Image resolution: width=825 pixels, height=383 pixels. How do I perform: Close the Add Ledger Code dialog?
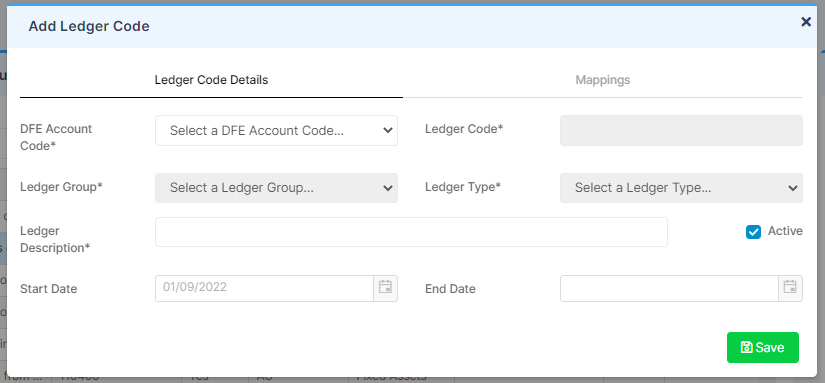pyautogui.click(x=806, y=22)
